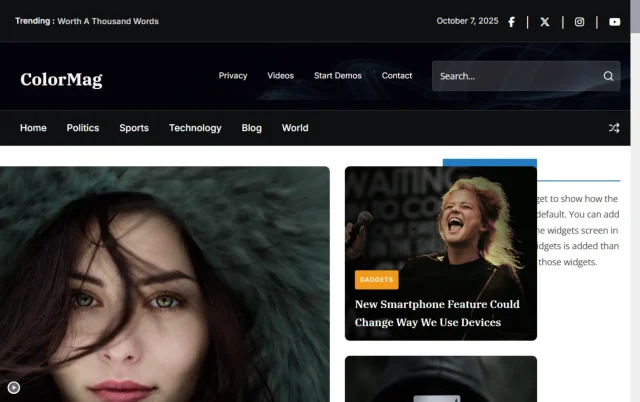Open the Facebook social icon
Screen dimensions: 640x402
pos(511,22)
